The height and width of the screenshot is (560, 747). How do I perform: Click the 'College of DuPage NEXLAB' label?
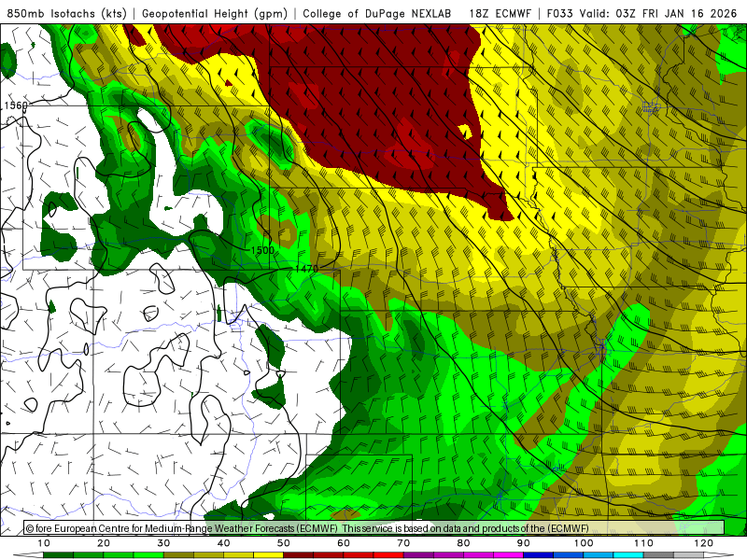point(377,14)
